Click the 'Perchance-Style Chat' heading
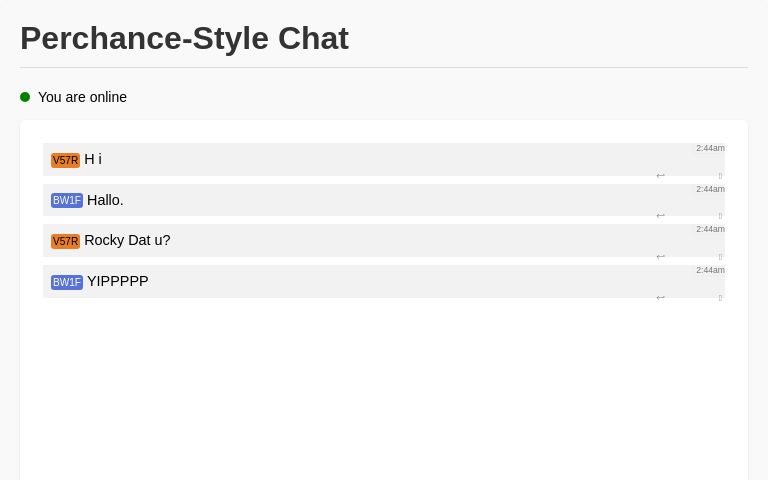Screen dimensions: 768x480 pos(184,38)
